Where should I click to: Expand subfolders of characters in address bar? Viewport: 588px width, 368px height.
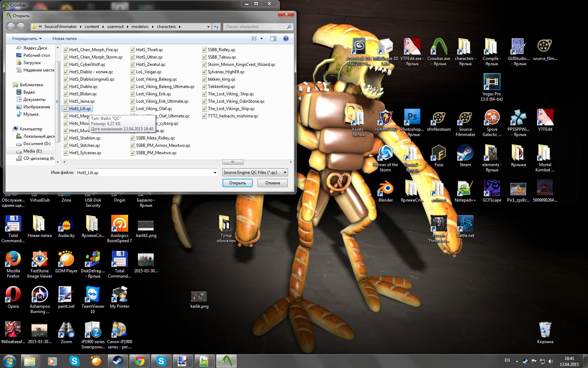click(180, 27)
